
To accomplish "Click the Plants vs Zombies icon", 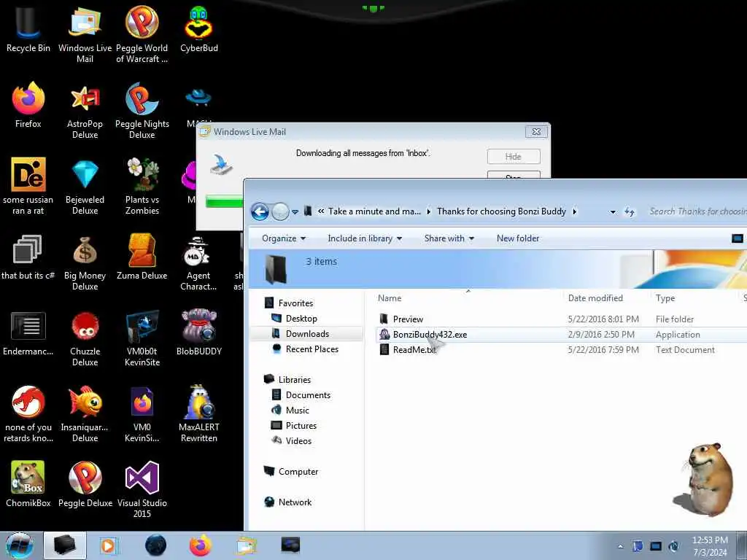I will pyautogui.click(x=142, y=186).
